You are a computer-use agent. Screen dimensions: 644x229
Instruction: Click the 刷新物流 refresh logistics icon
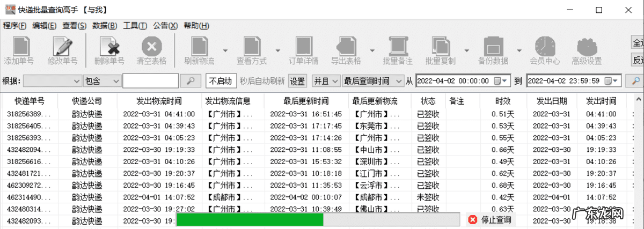tap(199, 46)
